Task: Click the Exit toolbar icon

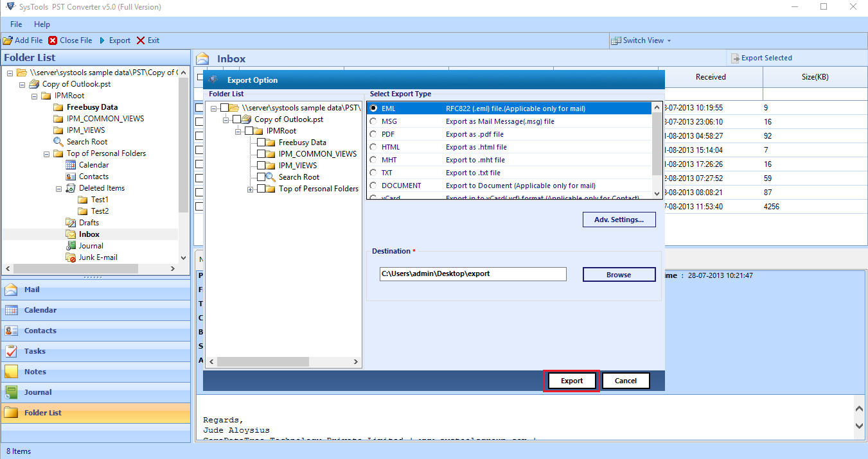Action: coord(141,40)
